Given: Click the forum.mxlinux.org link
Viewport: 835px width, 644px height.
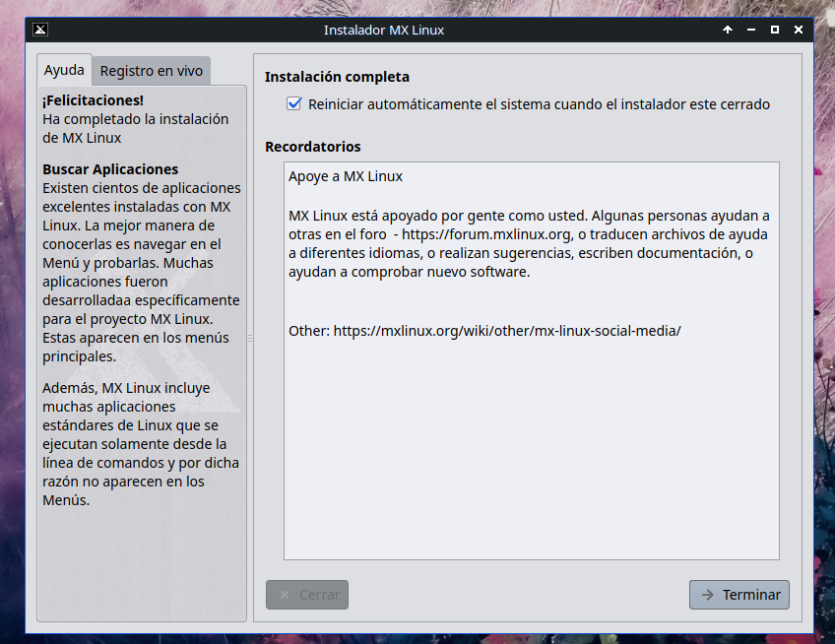Looking at the screenshot, I should 486,234.
